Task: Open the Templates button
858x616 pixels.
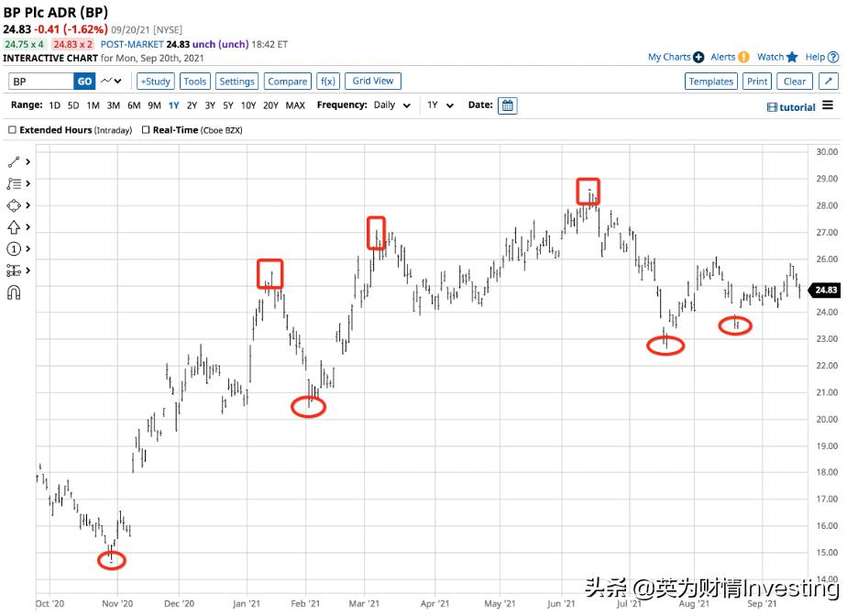Action: click(x=710, y=82)
